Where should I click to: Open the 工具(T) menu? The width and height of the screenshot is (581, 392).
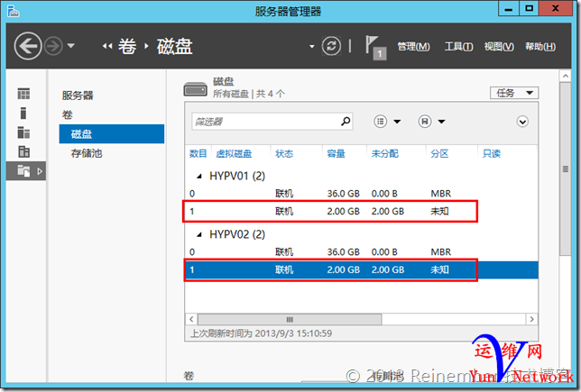(x=458, y=47)
